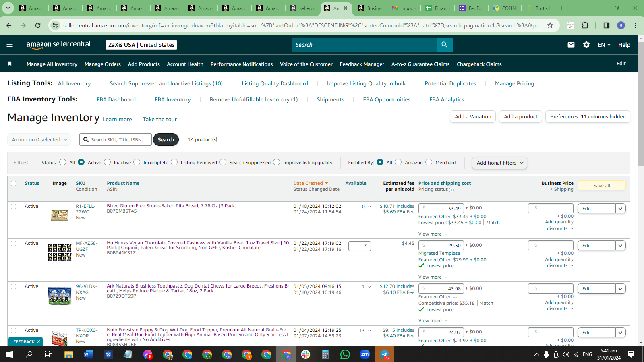Select the All status radio button
Image resolution: width=644 pixels, height=362 pixels.
tap(62, 162)
